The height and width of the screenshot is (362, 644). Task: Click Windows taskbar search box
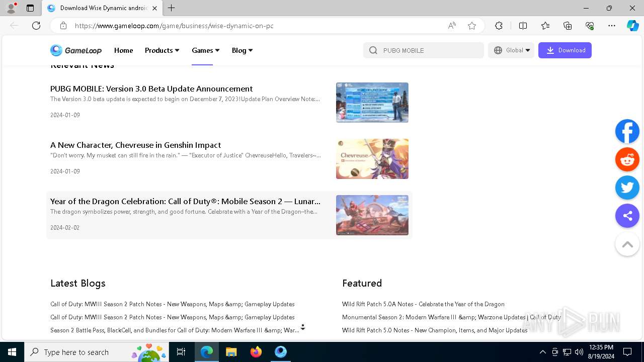[x=97, y=352]
